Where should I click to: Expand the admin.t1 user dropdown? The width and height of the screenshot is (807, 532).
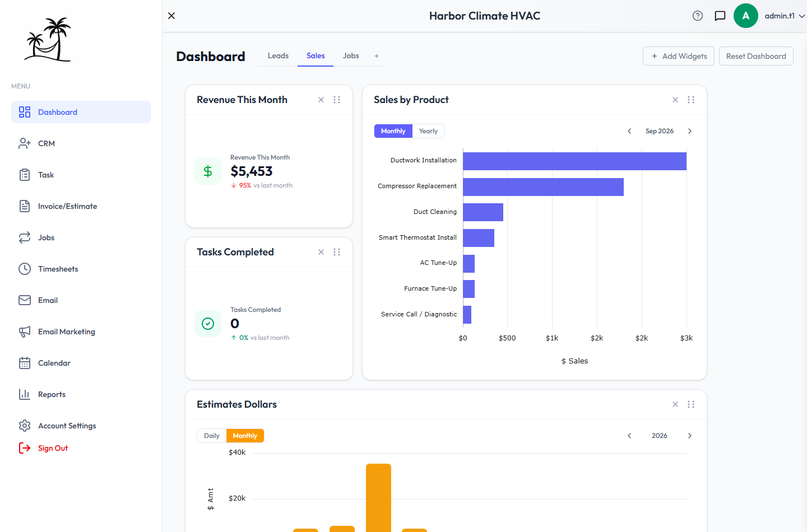pos(785,16)
